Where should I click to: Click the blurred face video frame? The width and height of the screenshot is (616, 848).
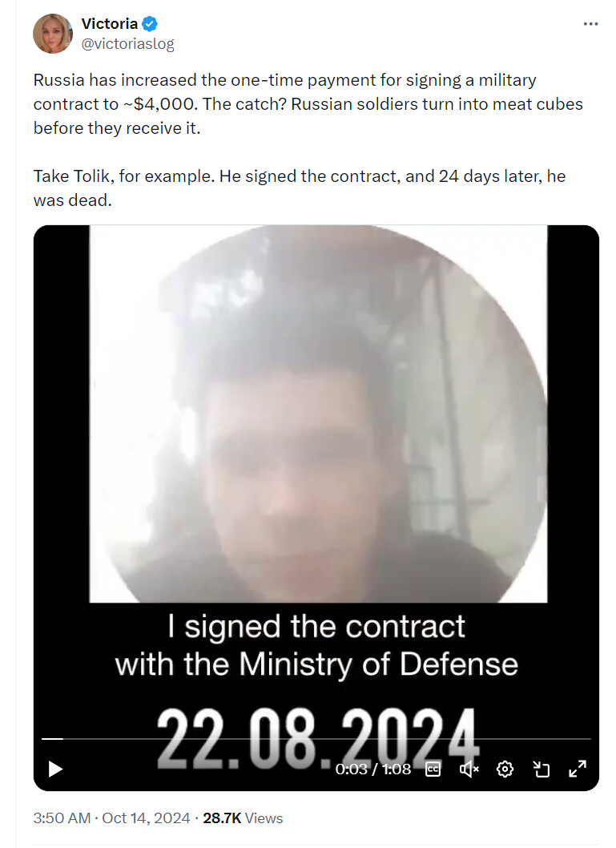pos(318,414)
